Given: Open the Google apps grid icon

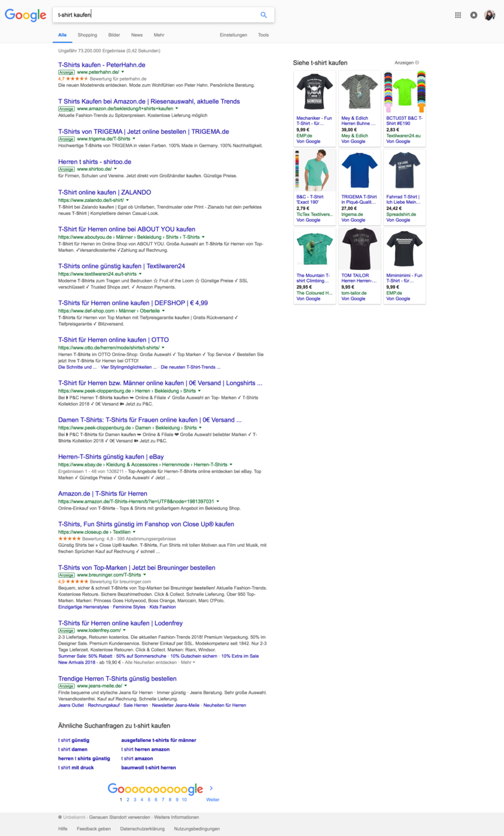Looking at the screenshot, I should point(458,15).
